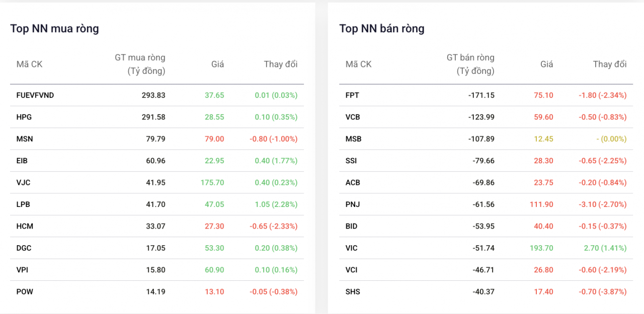Click 'Thay đổi' header in net-buy table
The image size is (644, 314).
point(280,64)
